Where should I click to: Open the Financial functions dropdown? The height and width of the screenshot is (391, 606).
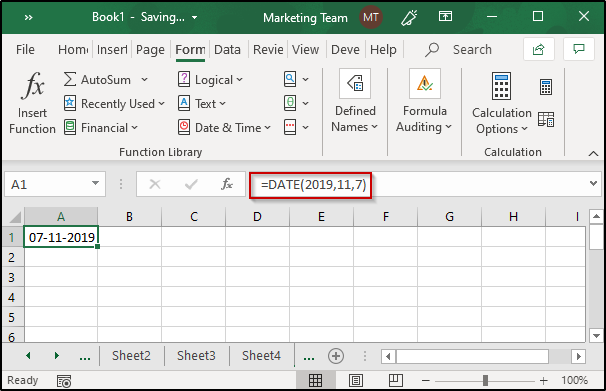[x=100, y=128]
